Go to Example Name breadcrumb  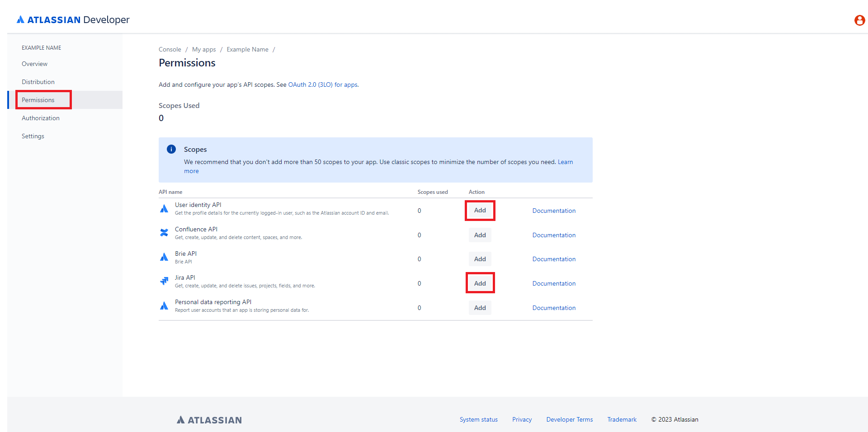click(248, 49)
